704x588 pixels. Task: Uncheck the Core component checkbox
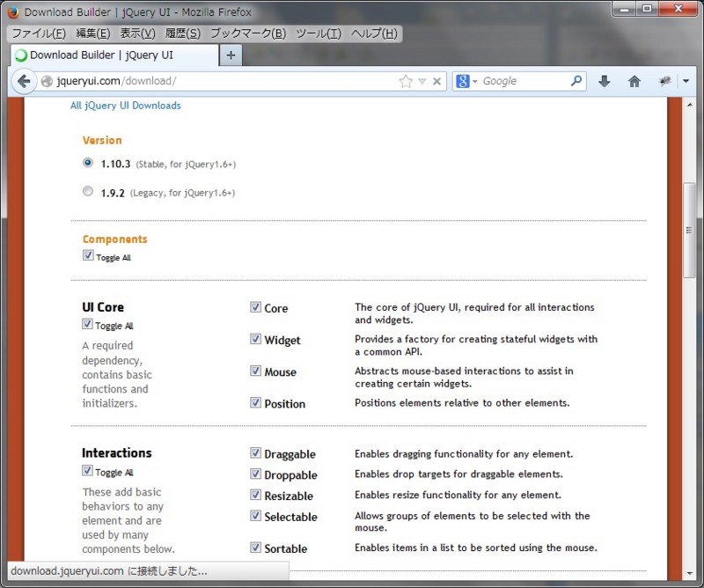255,307
